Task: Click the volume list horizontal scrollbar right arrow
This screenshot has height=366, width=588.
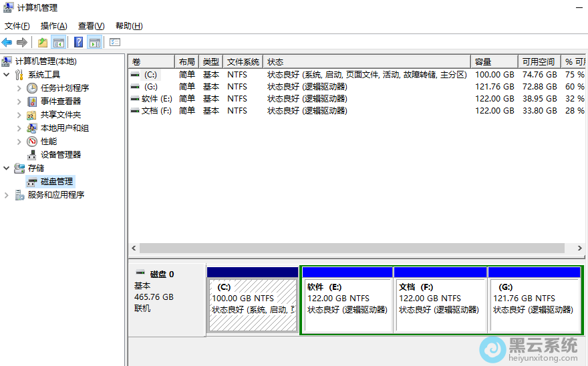Action: (x=579, y=248)
